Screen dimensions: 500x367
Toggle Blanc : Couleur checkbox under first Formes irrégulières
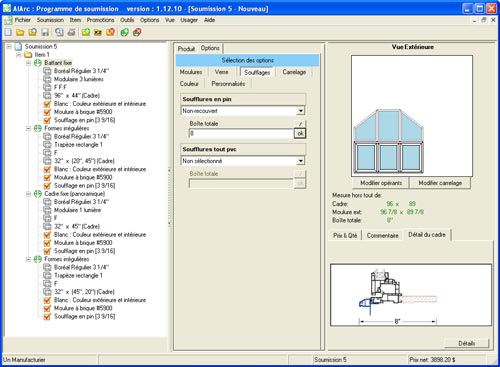(47, 169)
